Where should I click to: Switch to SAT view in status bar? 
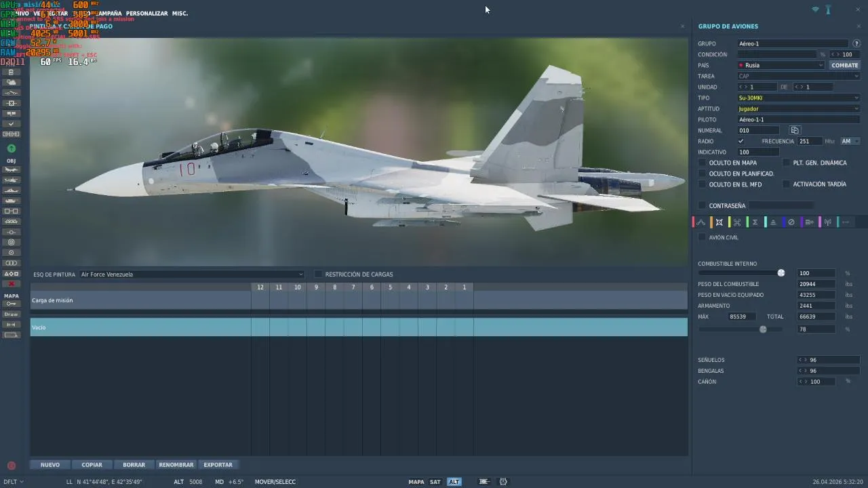[435, 482]
